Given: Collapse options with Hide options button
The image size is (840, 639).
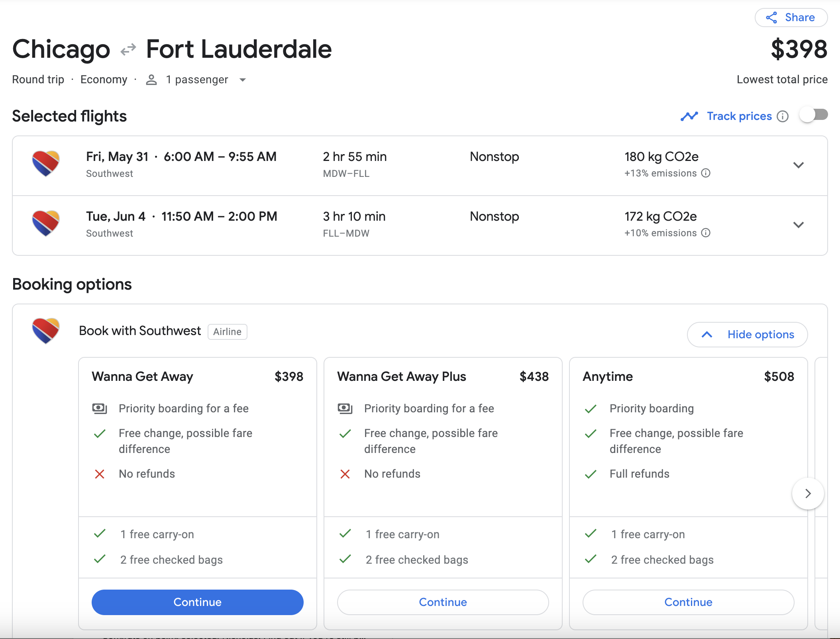Looking at the screenshot, I should pos(748,335).
